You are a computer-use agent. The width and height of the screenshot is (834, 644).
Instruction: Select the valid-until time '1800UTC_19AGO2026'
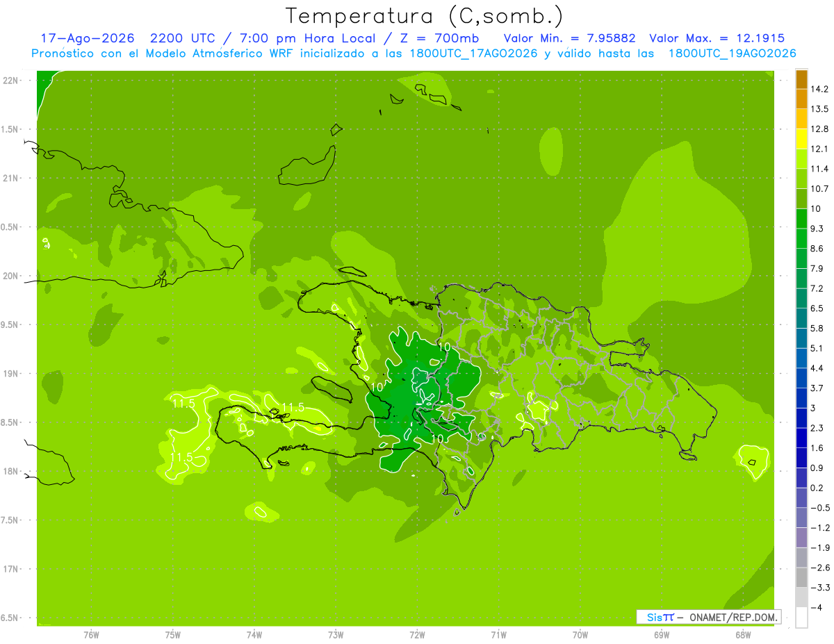[x=731, y=53]
